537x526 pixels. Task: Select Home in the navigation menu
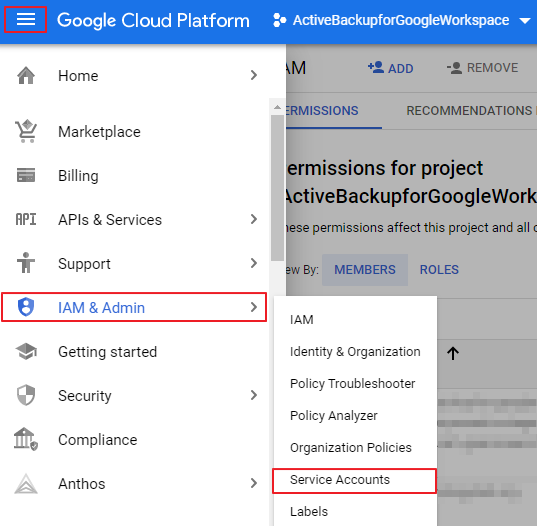point(78,76)
